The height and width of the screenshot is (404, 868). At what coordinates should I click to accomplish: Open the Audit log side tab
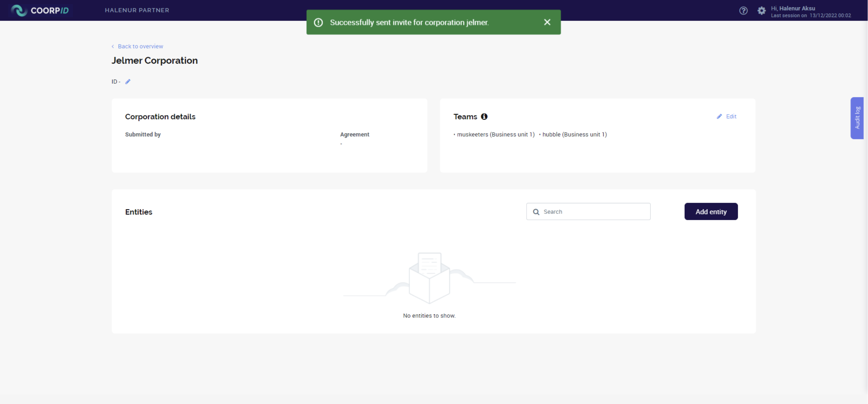(857, 118)
